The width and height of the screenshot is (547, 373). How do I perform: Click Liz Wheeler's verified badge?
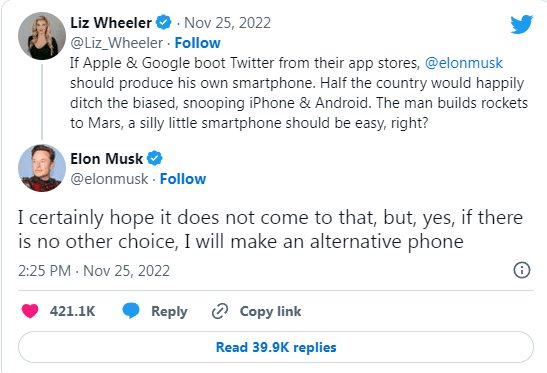pyautogui.click(x=163, y=23)
